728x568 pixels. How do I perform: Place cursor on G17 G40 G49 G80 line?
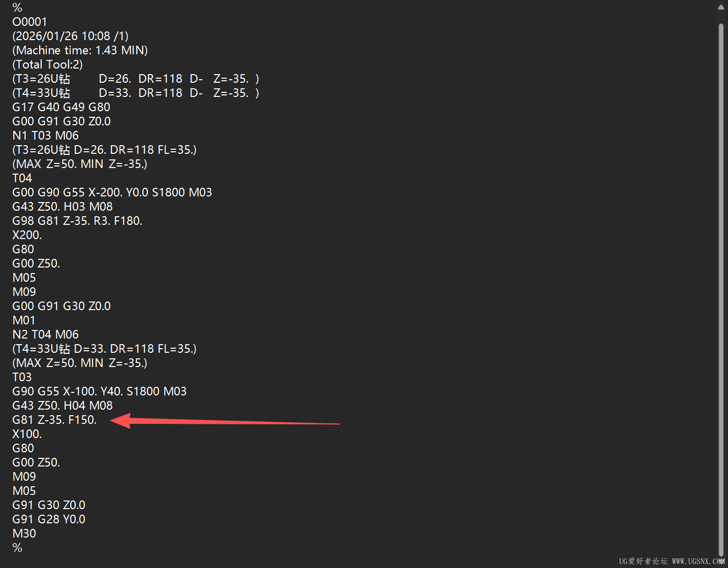click(x=61, y=107)
